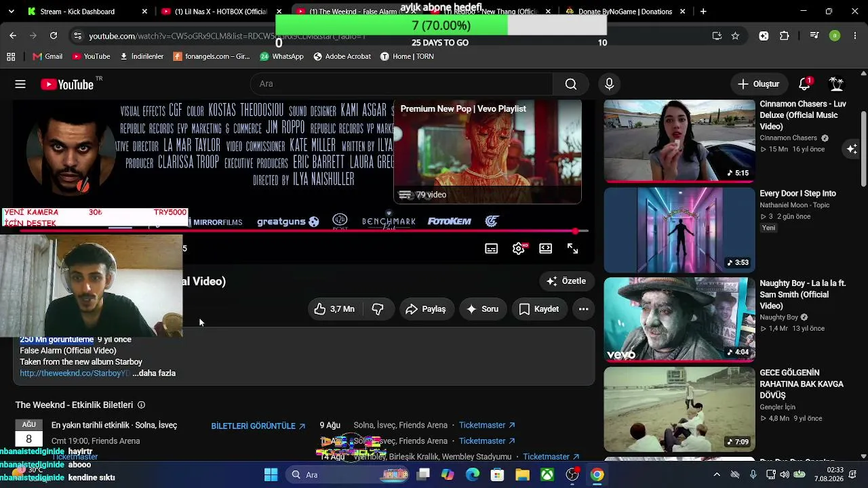Open the YouTube account avatar menu
The height and width of the screenshot is (488, 868).
pos(837,84)
